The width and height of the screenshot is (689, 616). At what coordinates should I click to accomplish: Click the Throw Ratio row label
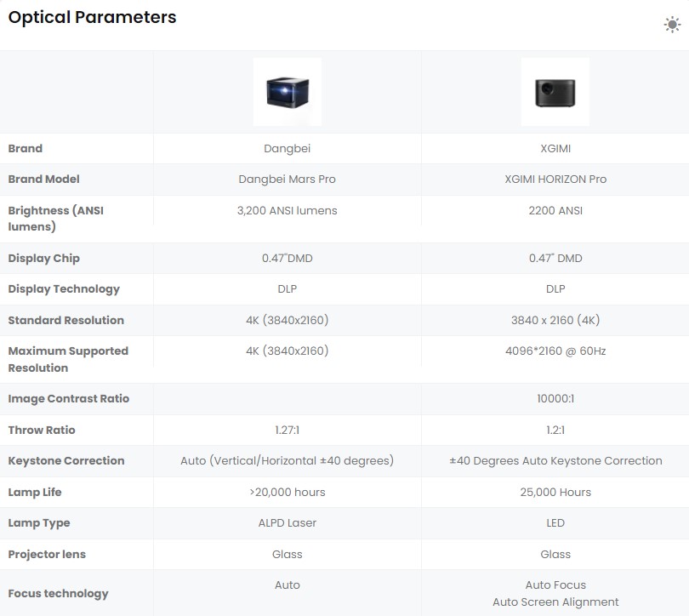pyautogui.click(x=42, y=431)
